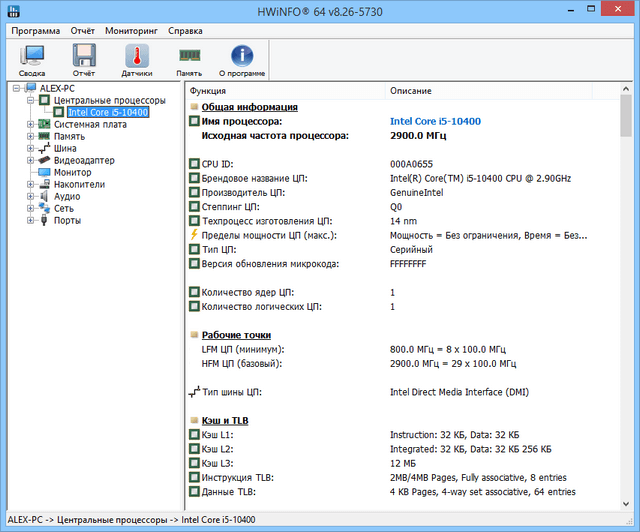Click the Память memory module icon
Viewport: 640px width, 532px height.
189,60
